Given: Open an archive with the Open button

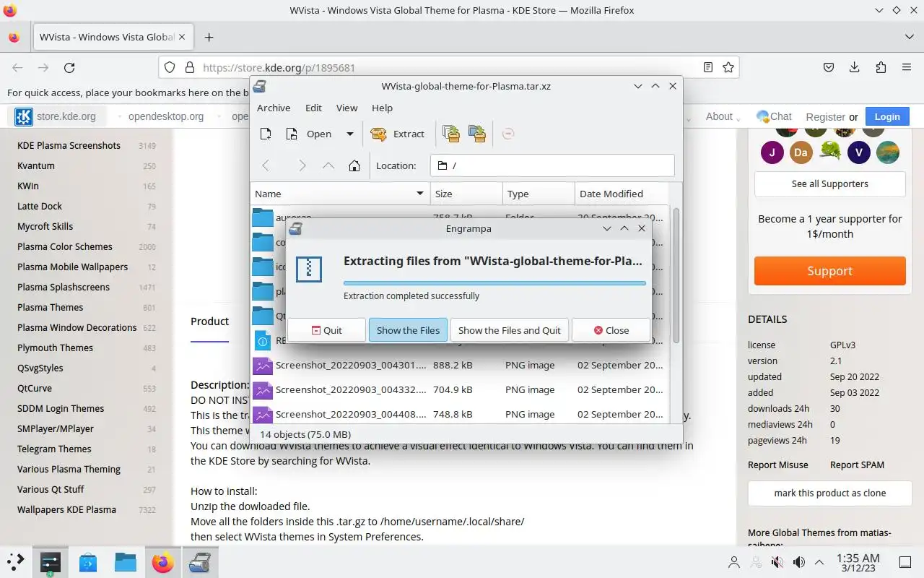Looking at the screenshot, I should [x=309, y=134].
